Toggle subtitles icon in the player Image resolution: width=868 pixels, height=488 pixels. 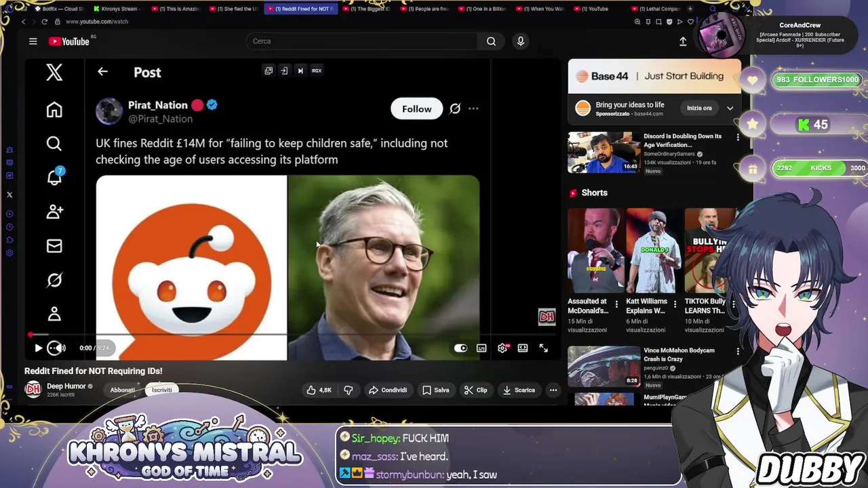click(481, 348)
